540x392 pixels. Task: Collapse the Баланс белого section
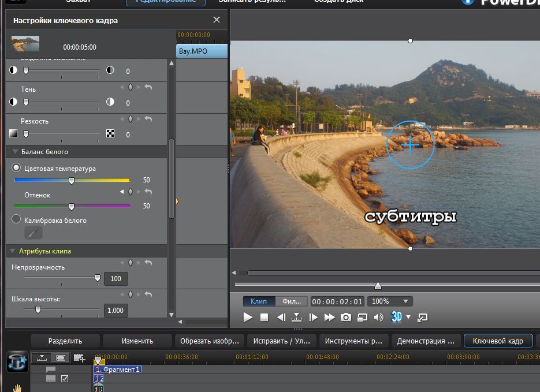[13, 152]
